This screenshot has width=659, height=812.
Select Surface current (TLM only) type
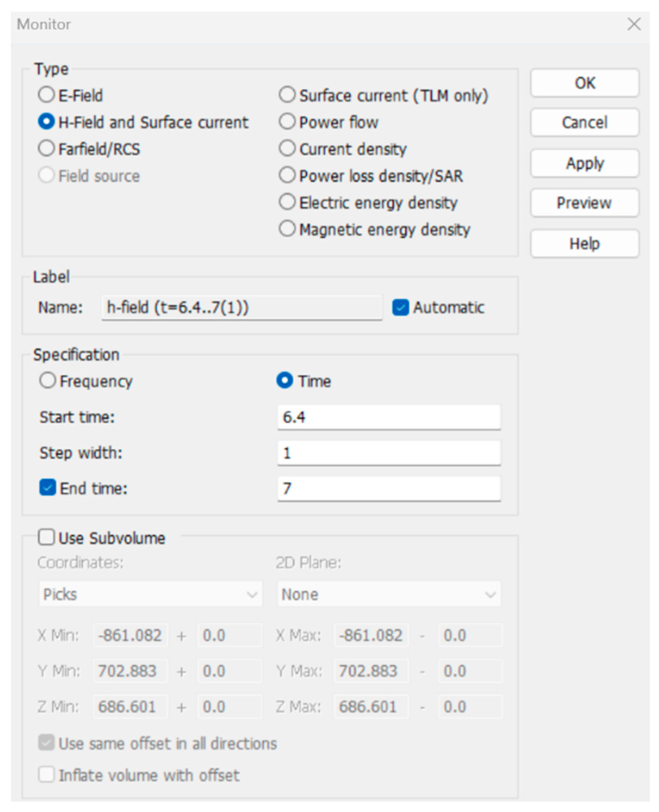[287, 95]
